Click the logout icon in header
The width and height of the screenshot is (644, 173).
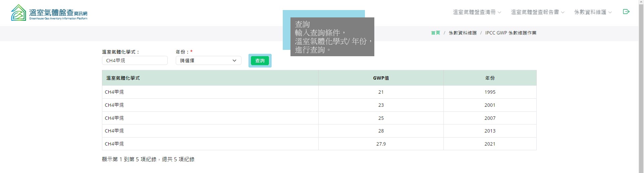coord(626,12)
